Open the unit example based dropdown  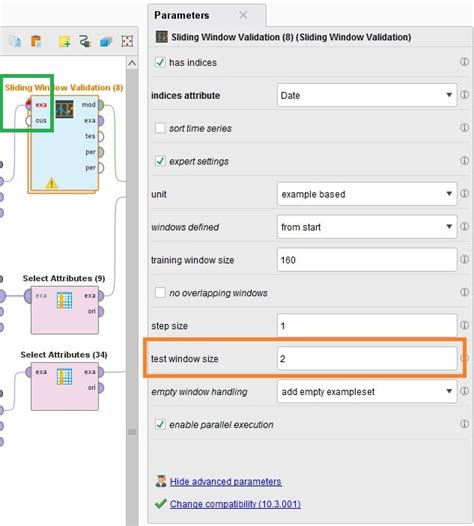point(367,194)
